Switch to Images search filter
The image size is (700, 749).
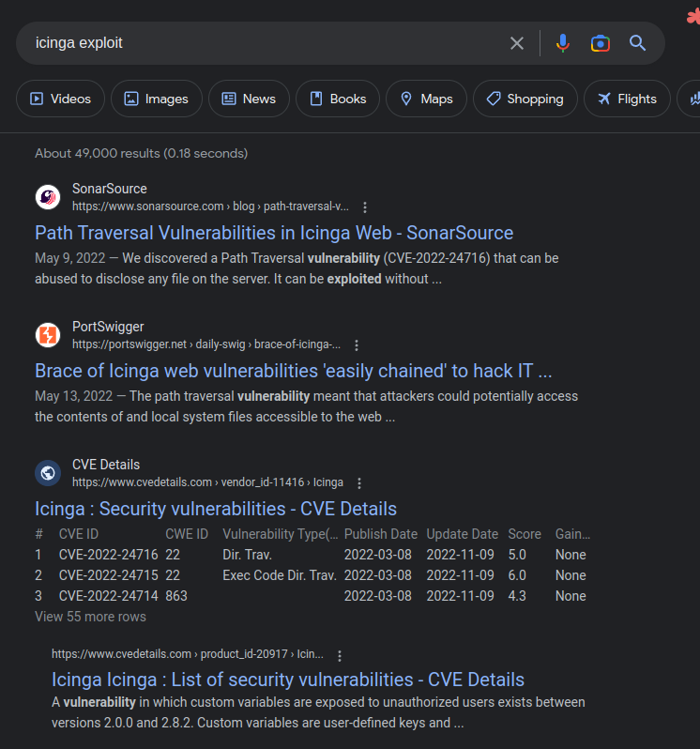[x=156, y=99]
